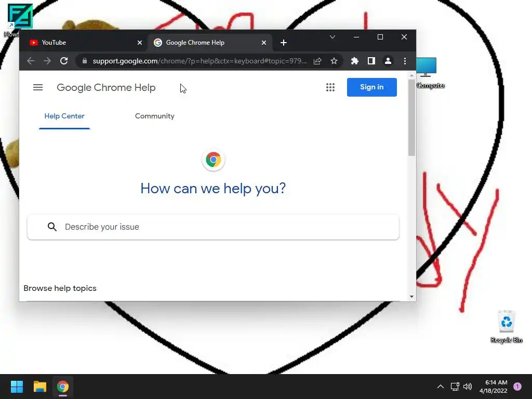Close the Google Chrome Help tab
This screenshot has height=399, width=532.
pos(263,43)
